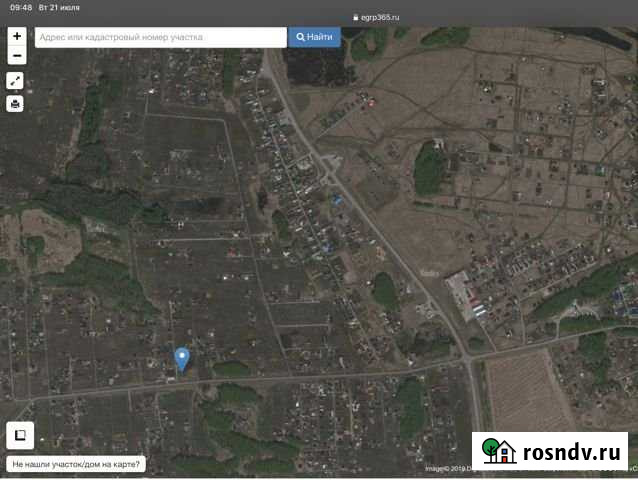The image size is (638, 480).
Task: Click the magnifier icon in Найти button
Action: pyautogui.click(x=300, y=37)
